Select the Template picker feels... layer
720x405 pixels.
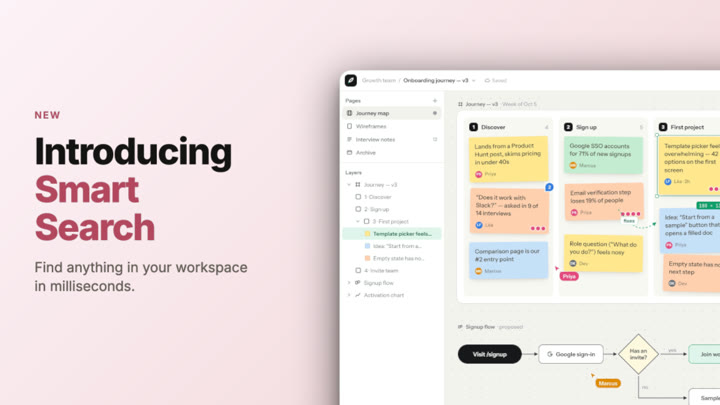pyautogui.click(x=392, y=234)
